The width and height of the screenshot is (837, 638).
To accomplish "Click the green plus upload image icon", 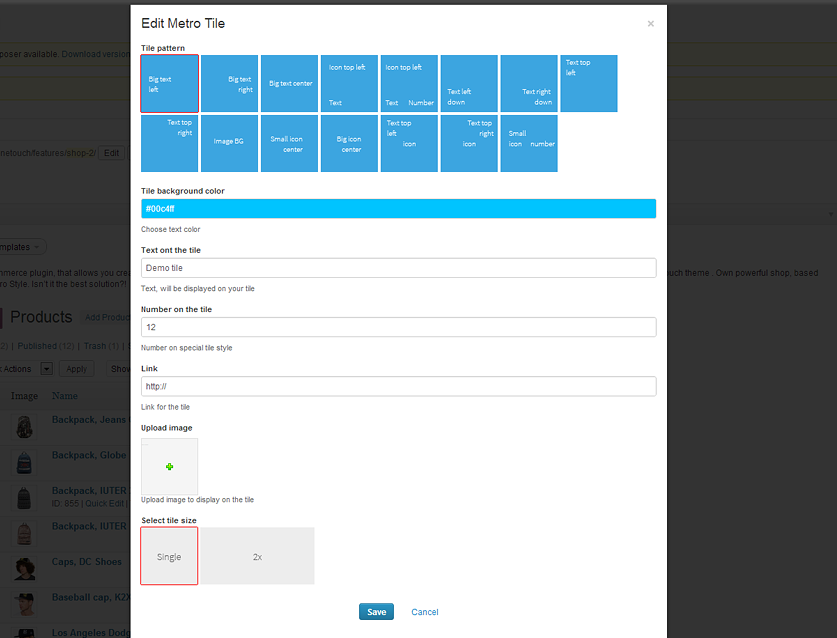I will point(169,466).
